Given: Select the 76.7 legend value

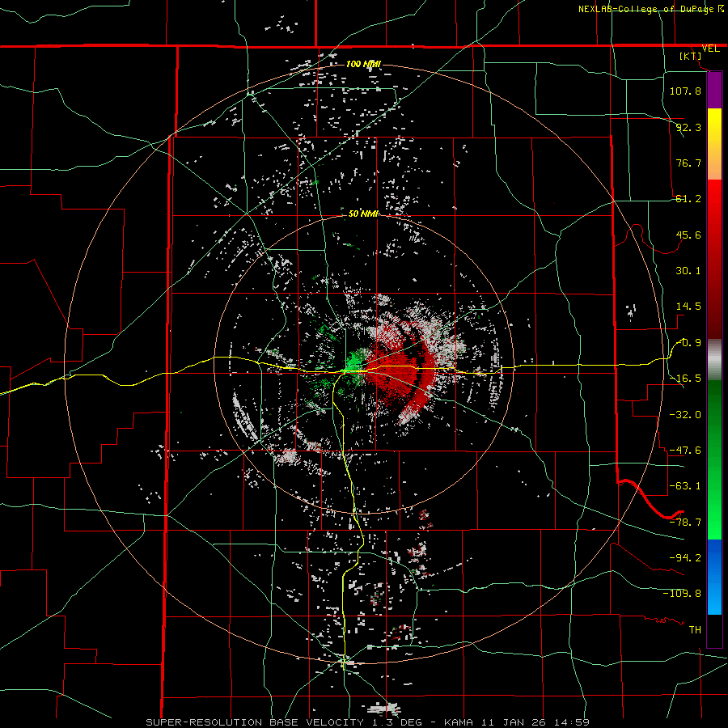Looking at the screenshot, I should coord(688,163).
